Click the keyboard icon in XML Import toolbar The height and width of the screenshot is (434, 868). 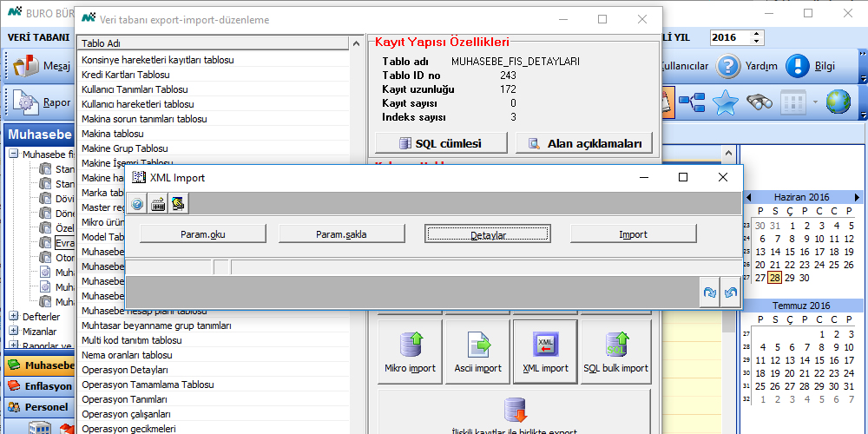click(158, 204)
